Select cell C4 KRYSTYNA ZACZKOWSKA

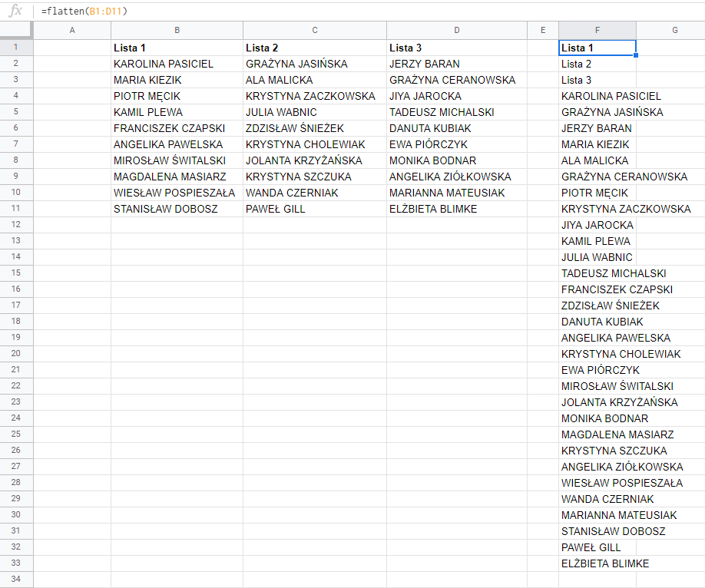(315, 96)
